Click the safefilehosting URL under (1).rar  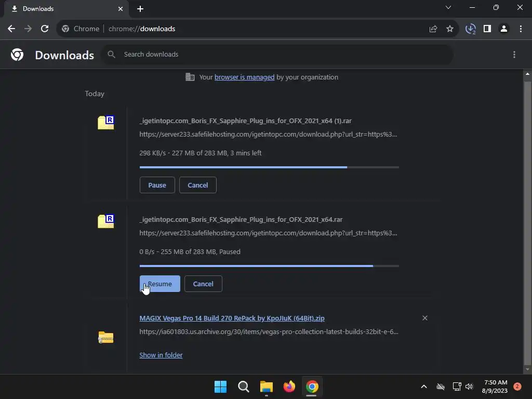tap(268, 135)
